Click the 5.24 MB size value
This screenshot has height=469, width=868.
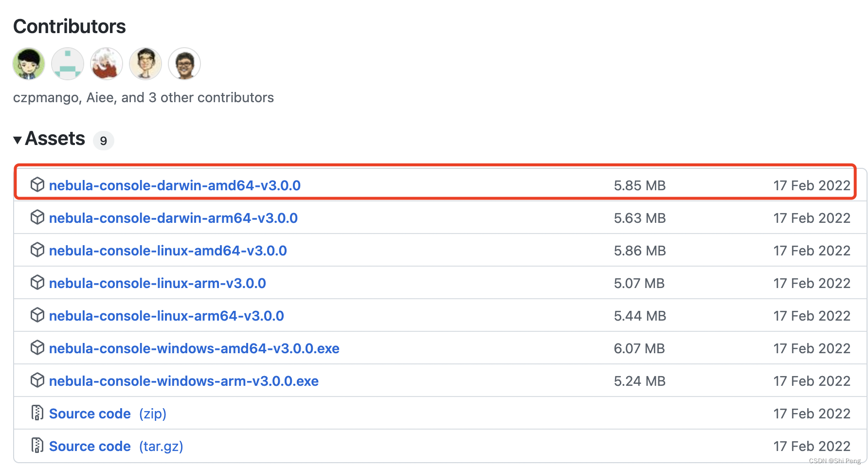click(x=639, y=381)
